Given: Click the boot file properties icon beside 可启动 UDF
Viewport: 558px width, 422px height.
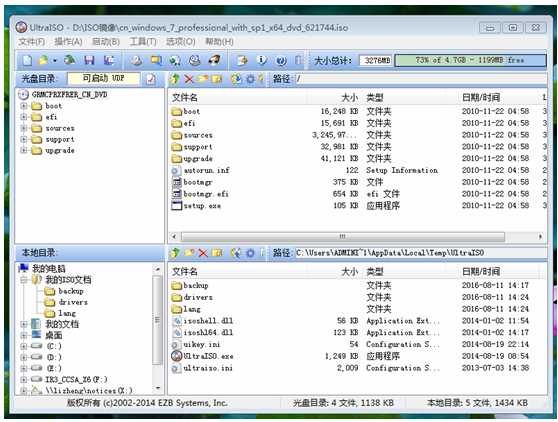Looking at the screenshot, I should [x=151, y=79].
